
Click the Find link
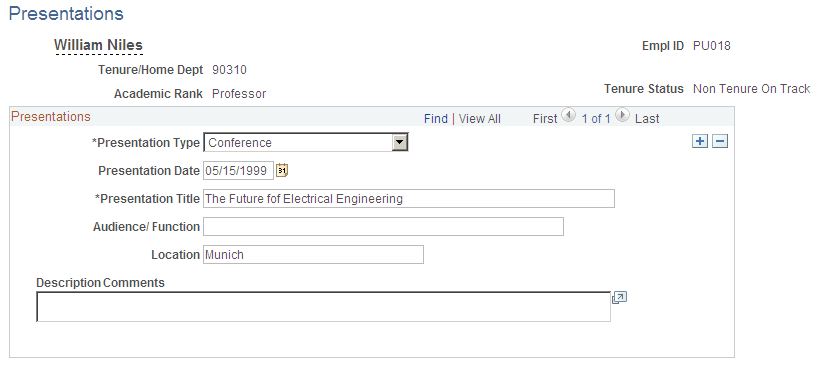[436, 119]
